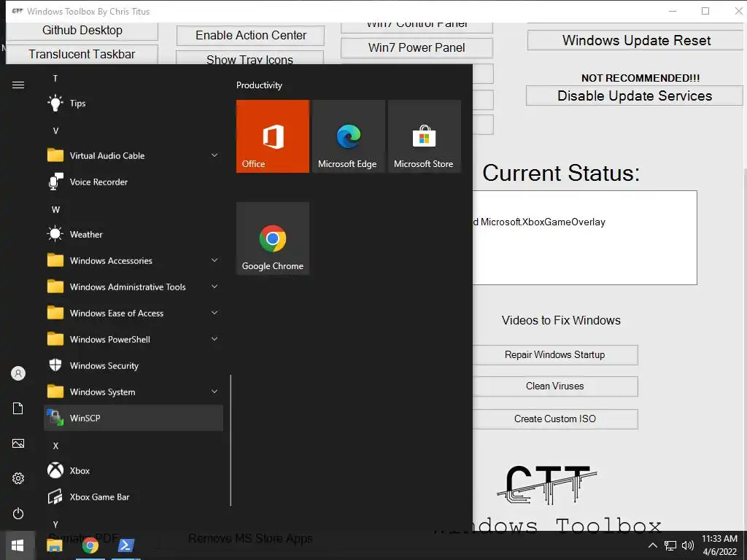Open the Tips app entry

click(x=133, y=104)
